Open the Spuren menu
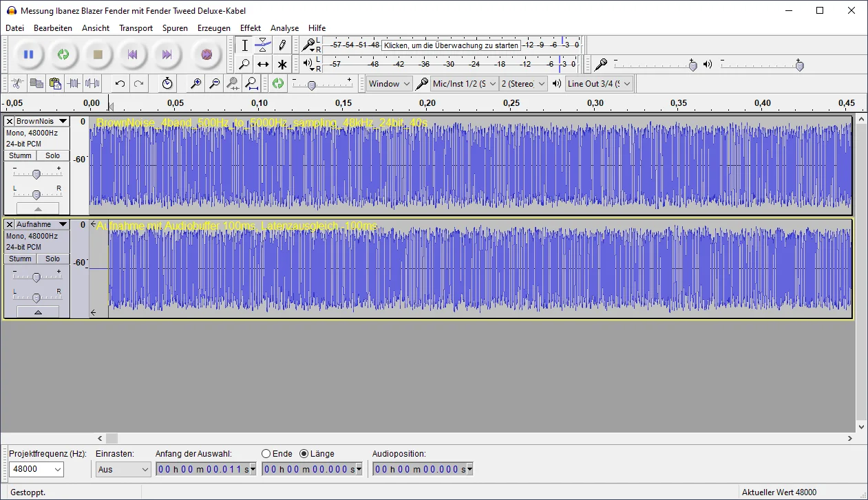The width and height of the screenshot is (868, 500). [x=175, y=28]
